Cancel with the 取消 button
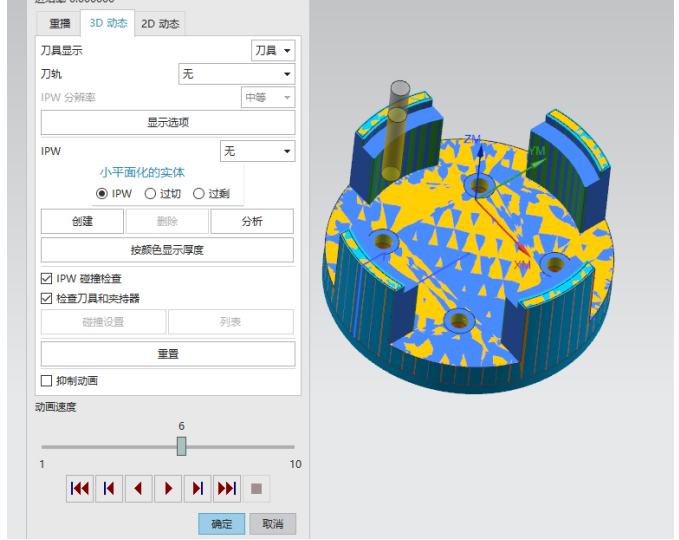Screen dimensions: 679x540 (x=273, y=524)
